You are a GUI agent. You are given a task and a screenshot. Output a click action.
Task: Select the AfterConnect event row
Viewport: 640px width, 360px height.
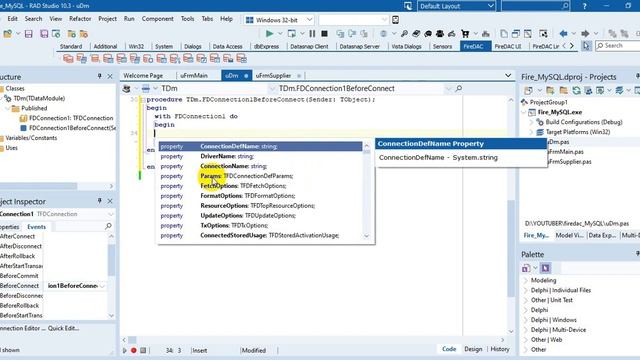point(21,236)
